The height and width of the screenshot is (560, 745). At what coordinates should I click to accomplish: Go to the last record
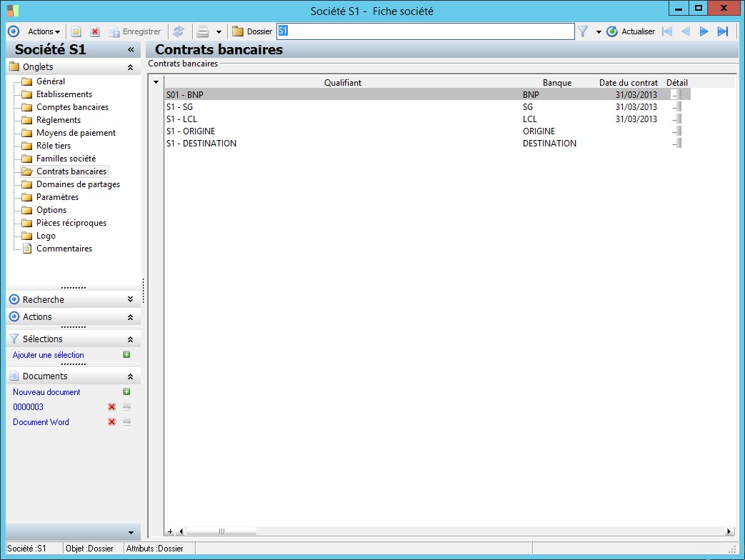tap(723, 31)
